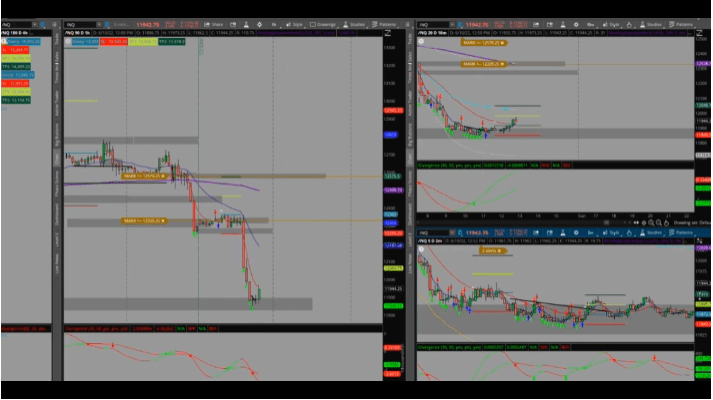Screen dimensions: 713x400
Task: Open the Drawing set selector in 10m footer
Action: coord(691,223)
